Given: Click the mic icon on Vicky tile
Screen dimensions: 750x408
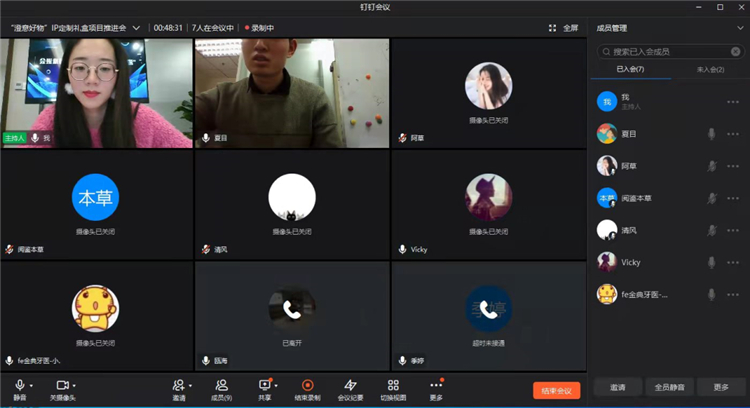Looking at the screenshot, I should [402, 249].
